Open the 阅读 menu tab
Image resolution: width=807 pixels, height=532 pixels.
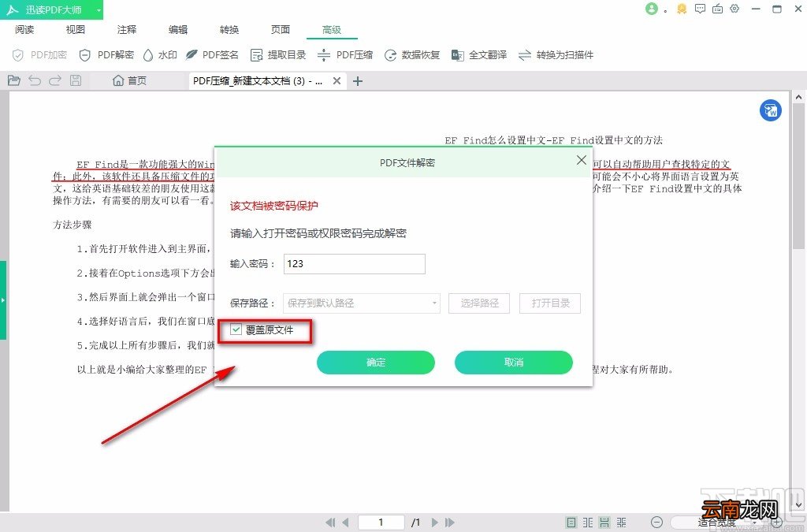point(24,30)
